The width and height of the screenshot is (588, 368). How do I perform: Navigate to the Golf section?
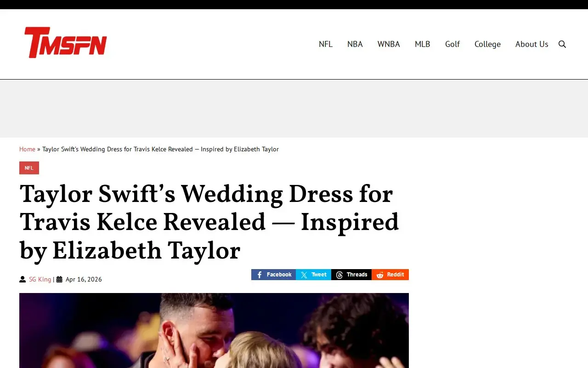[452, 44]
